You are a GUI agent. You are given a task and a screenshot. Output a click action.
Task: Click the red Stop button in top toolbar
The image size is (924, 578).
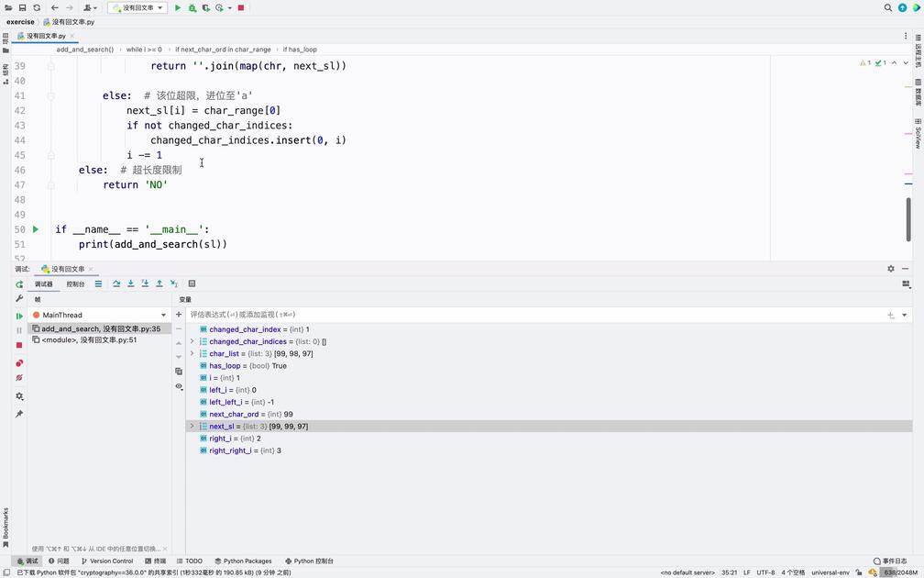pyautogui.click(x=241, y=7)
